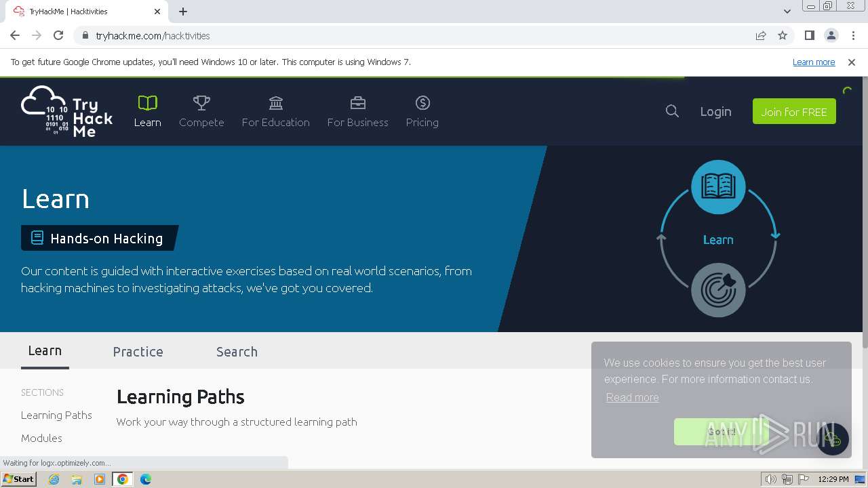Image resolution: width=868 pixels, height=488 pixels.
Task: Click Join for FREE button
Action: coord(794,111)
